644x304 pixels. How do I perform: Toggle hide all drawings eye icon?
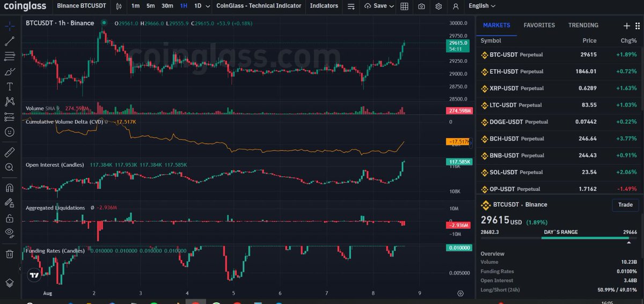[x=10, y=233]
